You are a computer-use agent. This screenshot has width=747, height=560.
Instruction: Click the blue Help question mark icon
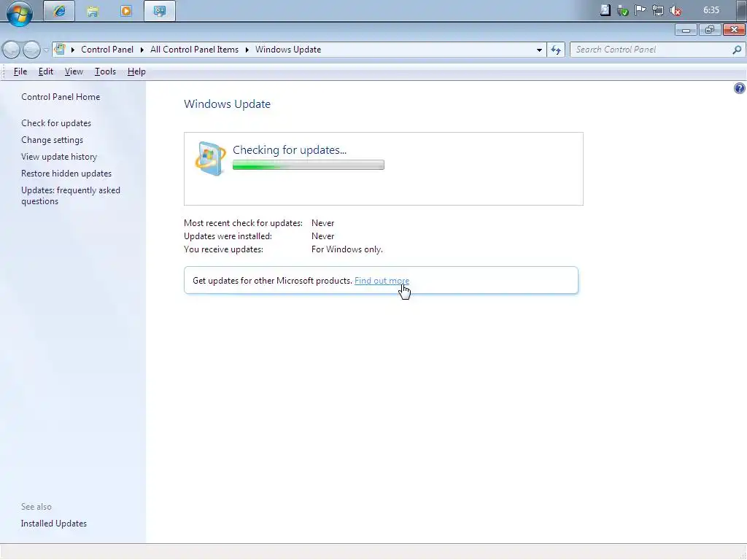pyautogui.click(x=739, y=88)
